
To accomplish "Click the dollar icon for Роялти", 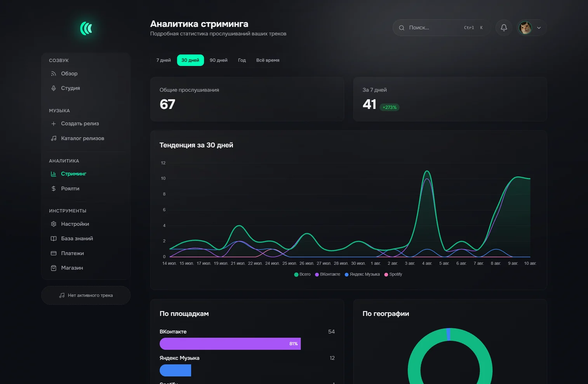I will click(x=54, y=189).
